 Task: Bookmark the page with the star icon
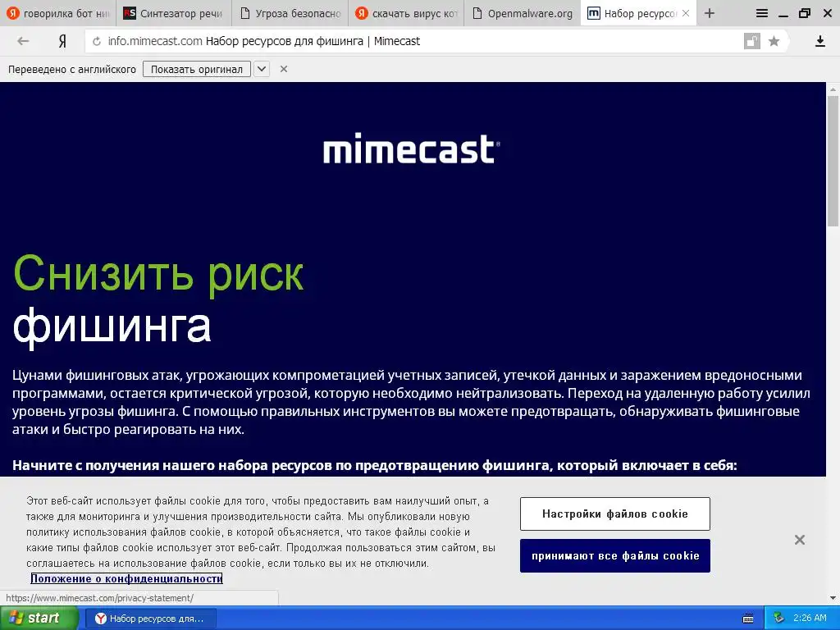pos(774,41)
